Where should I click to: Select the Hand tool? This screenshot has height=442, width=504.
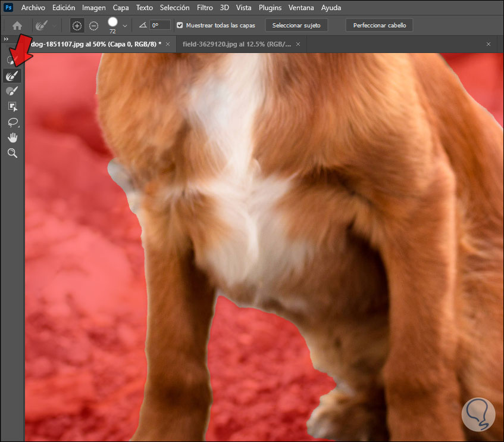point(12,138)
